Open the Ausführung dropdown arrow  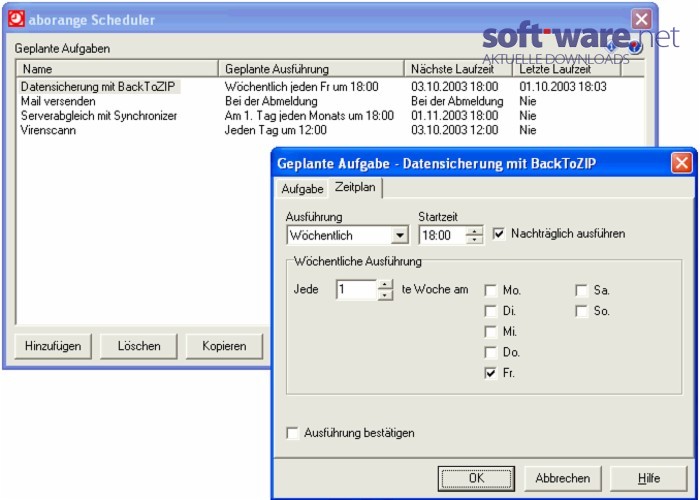[x=399, y=235]
